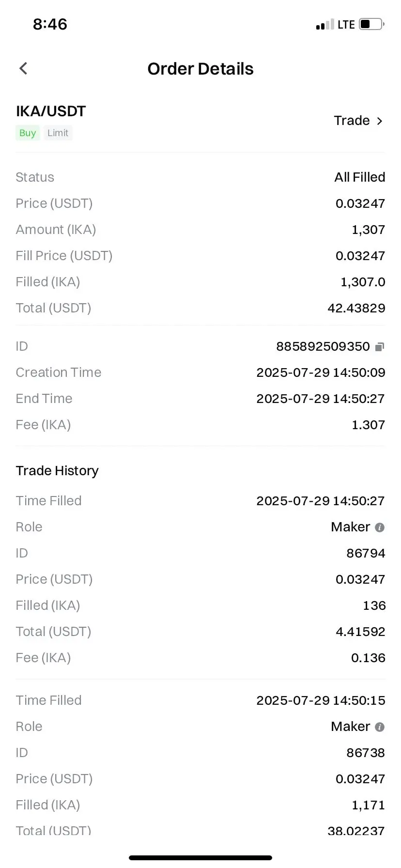Viewport: 401px width, 868px height.
Task: Select the Limit order type tag
Action: coord(58,133)
